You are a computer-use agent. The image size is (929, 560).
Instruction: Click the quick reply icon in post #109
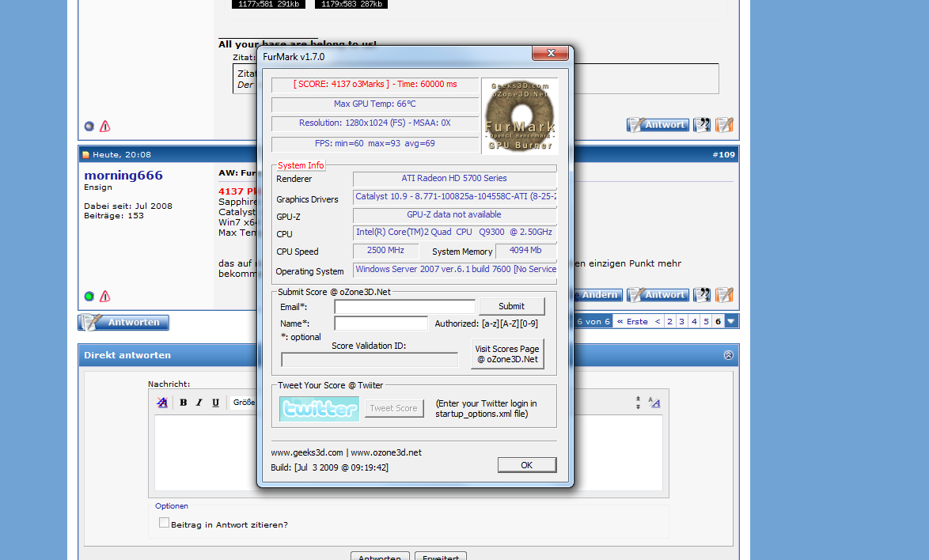pyautogui.click(x=724, y=295)
